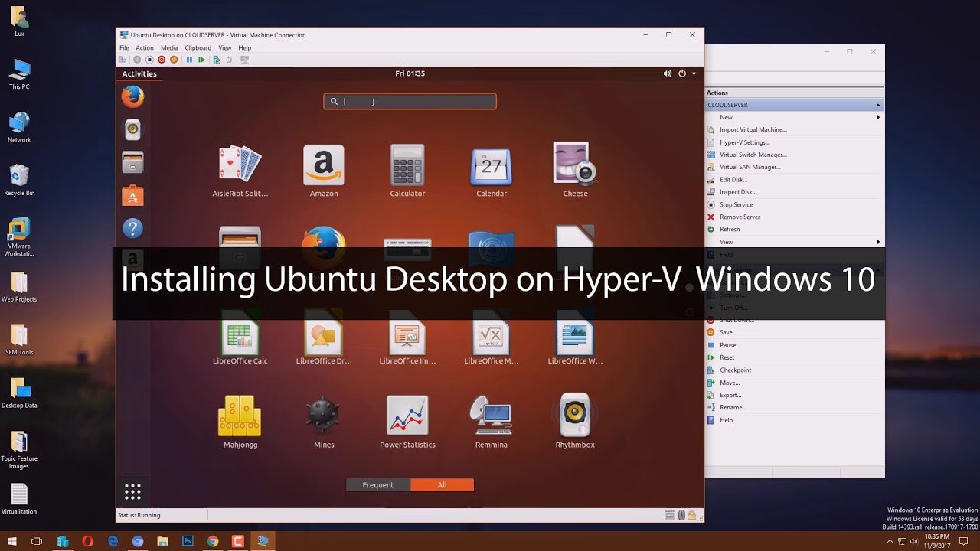Open the Action menu
This screenshot has width=980, height=551.
click(x=145, y=47)
